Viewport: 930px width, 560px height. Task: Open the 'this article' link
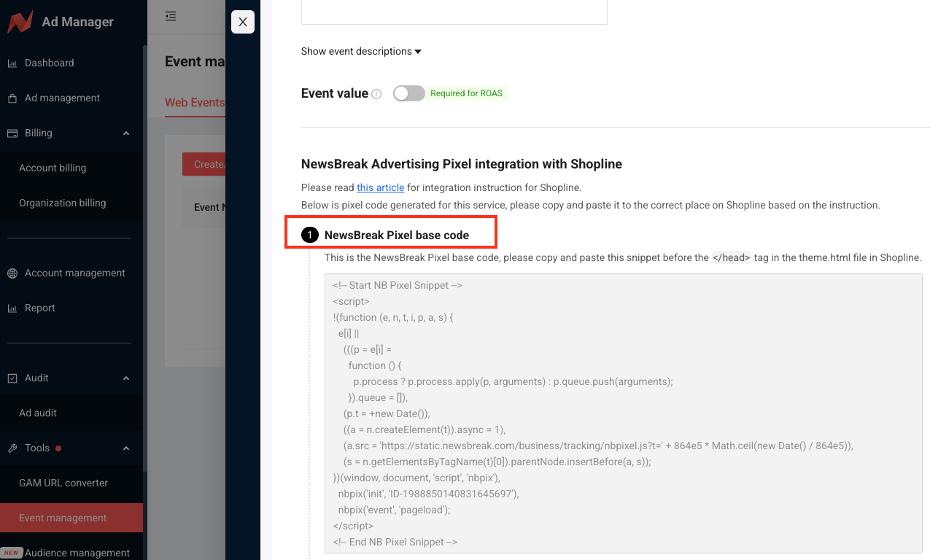pyautogui.click(x=380, y=187)
